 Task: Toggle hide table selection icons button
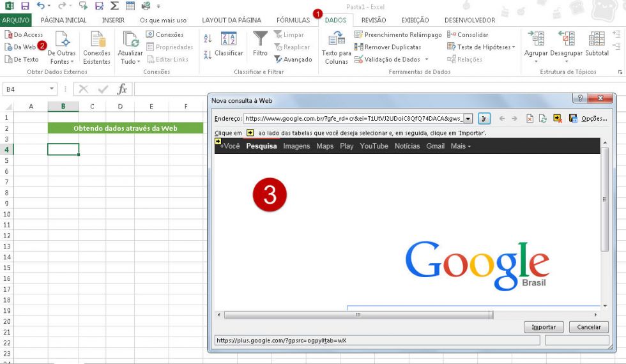[558, 119]
